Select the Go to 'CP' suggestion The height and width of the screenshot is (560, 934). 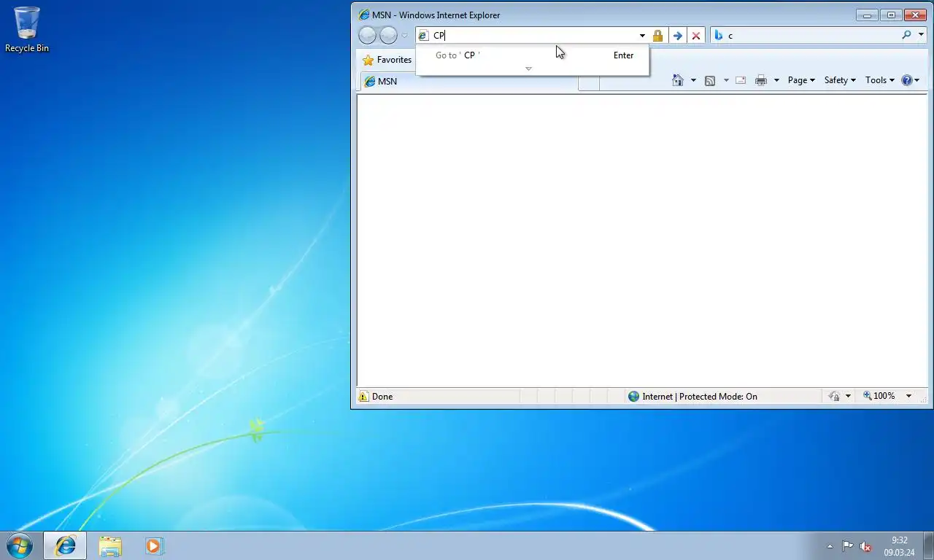pos(532,55)
